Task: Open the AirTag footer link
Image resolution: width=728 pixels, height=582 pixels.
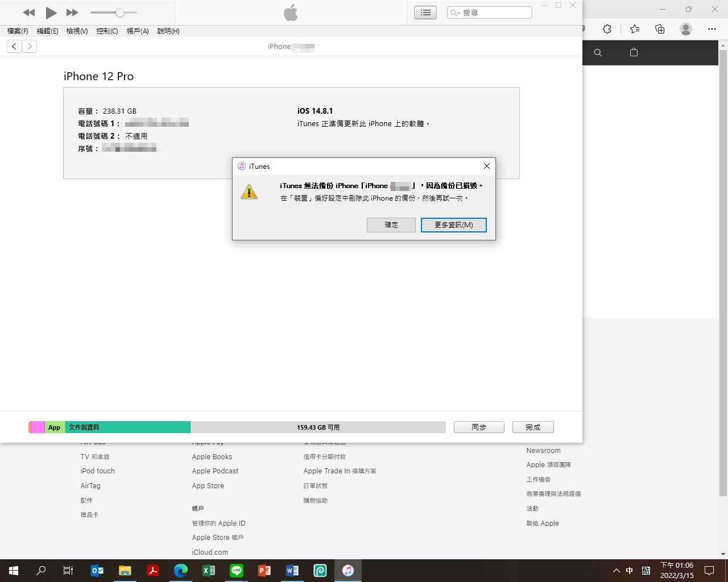Action: click(x=90, y=486)
